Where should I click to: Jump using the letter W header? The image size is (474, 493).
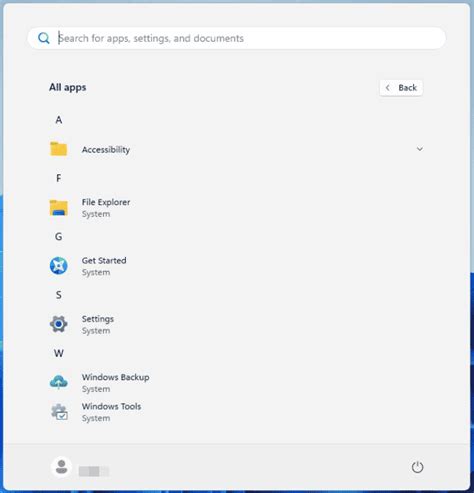coord(59,353)
